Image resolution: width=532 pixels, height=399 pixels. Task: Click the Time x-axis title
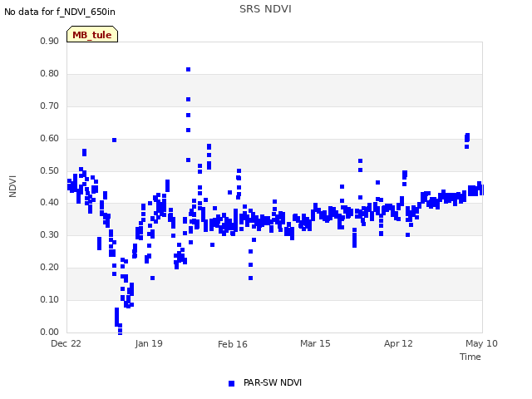pyautogui.click(x=470, y=357)
